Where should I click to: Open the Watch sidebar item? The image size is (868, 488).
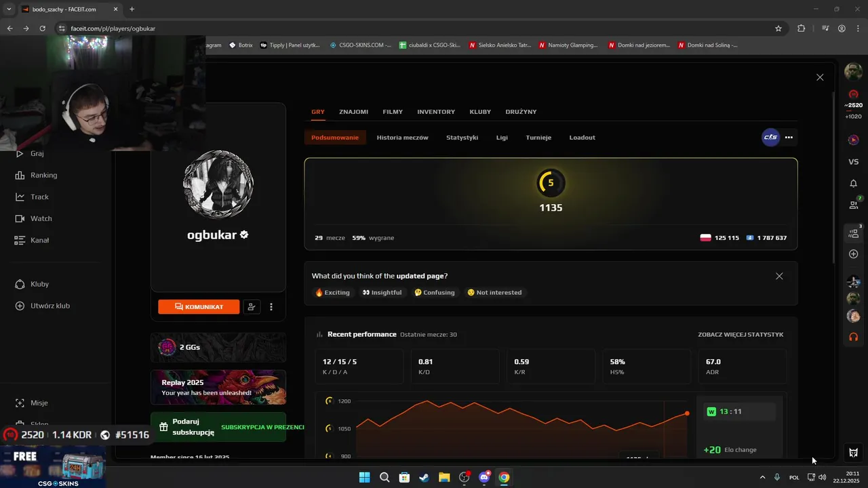pos(33,218)
